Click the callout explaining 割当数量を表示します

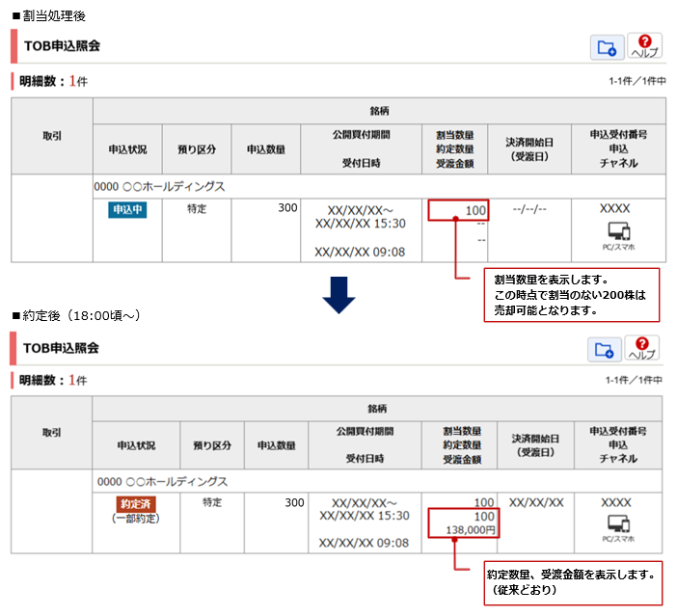click(x=572, y=295)
